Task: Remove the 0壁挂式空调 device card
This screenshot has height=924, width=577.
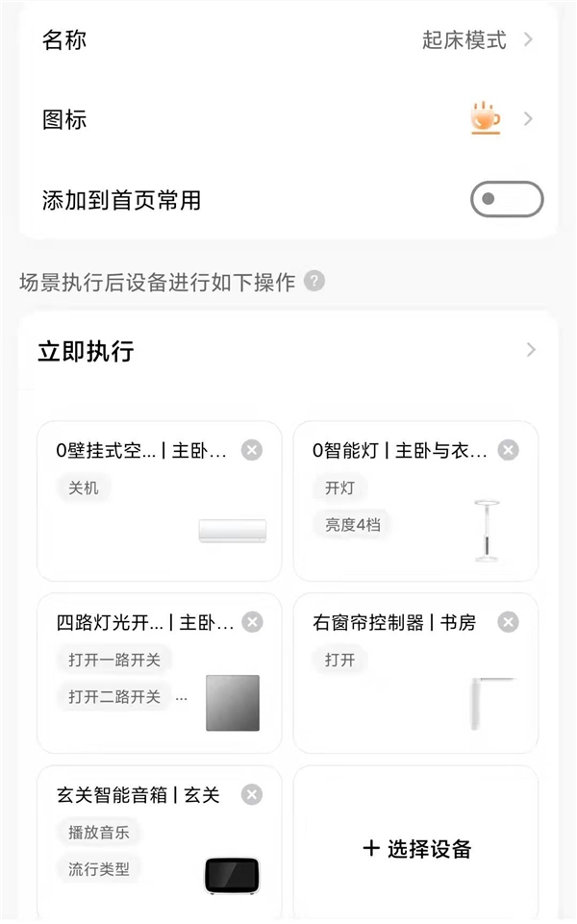Action: point(251,450)
